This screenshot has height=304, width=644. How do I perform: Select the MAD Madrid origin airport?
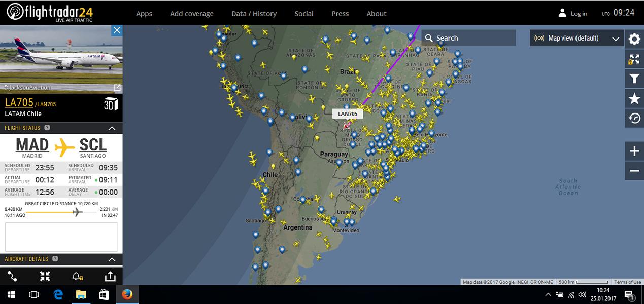[32, 147]
